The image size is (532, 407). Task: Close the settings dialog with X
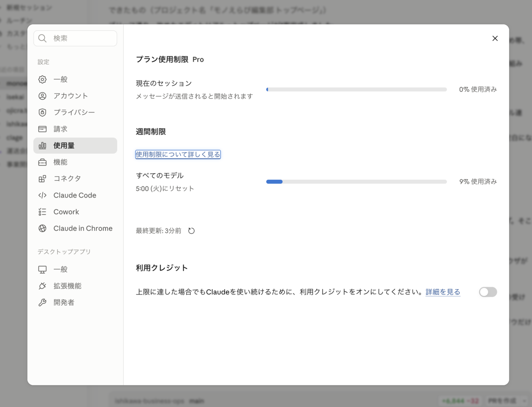(x=495, y=39)
